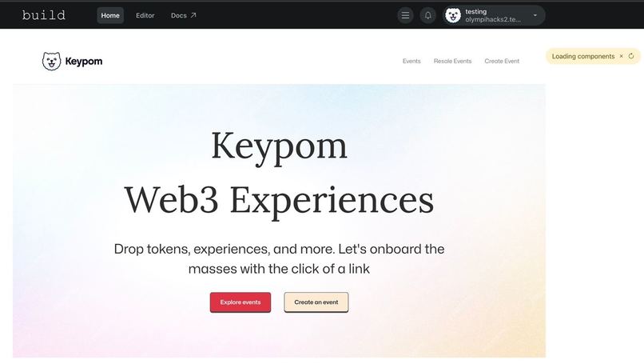Click the build logo in top bar
Screen dimensions: 644x364
[x=43, y=15]
